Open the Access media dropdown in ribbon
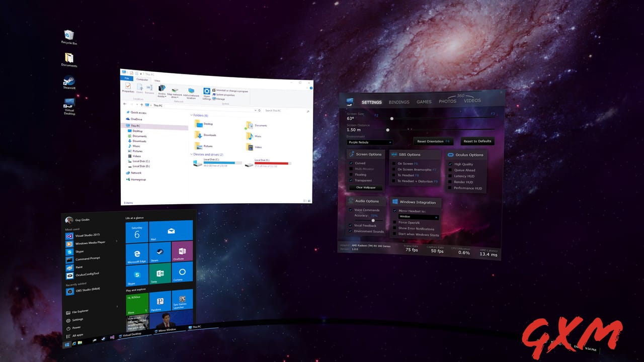 click(x=162, y=96)
